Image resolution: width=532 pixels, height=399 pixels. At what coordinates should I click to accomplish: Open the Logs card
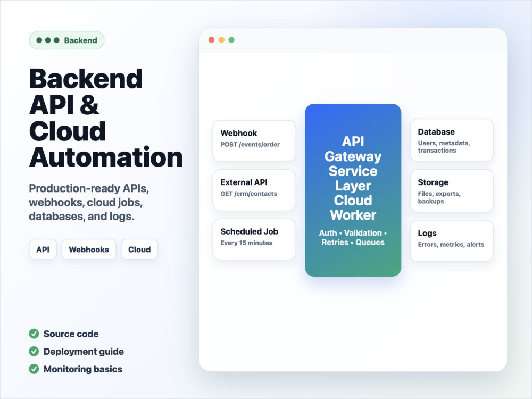tap(452, 241)
